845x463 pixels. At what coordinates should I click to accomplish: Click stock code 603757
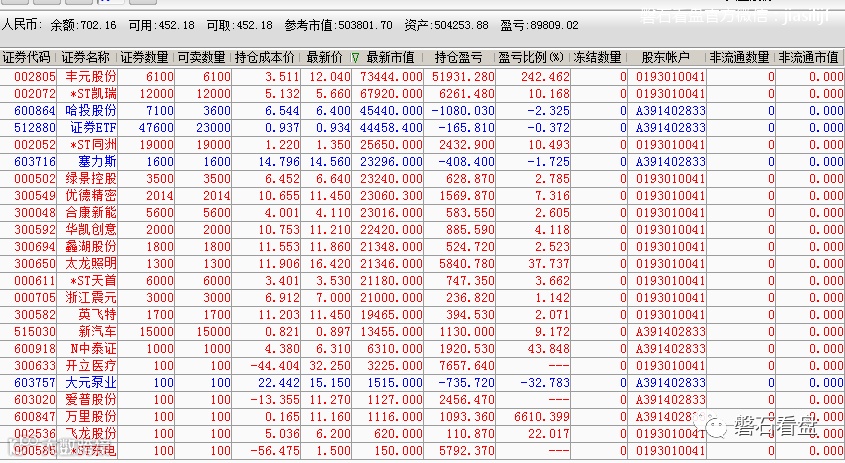(35, 383)
